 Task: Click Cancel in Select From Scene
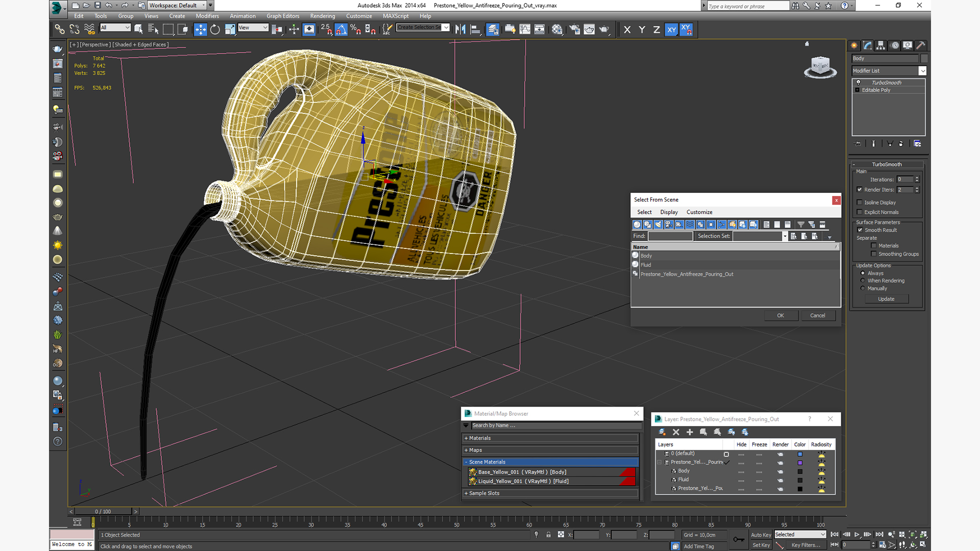click(818, 315)
